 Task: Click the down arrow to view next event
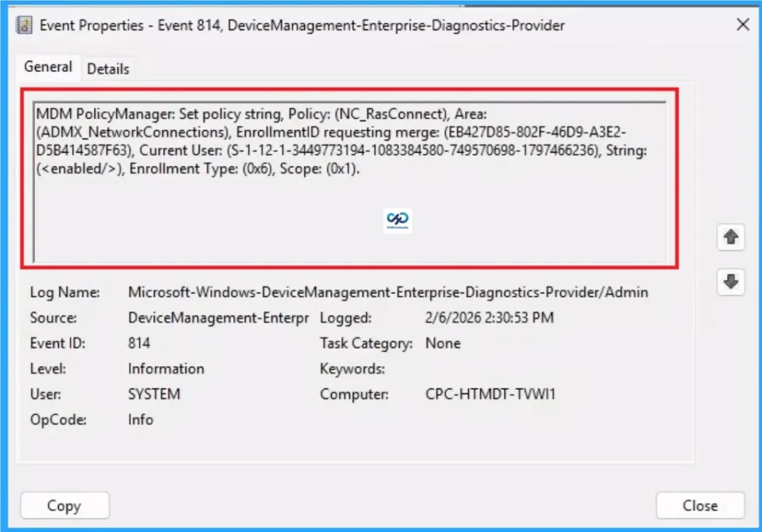pyautogui.click(x=730, y=282)
